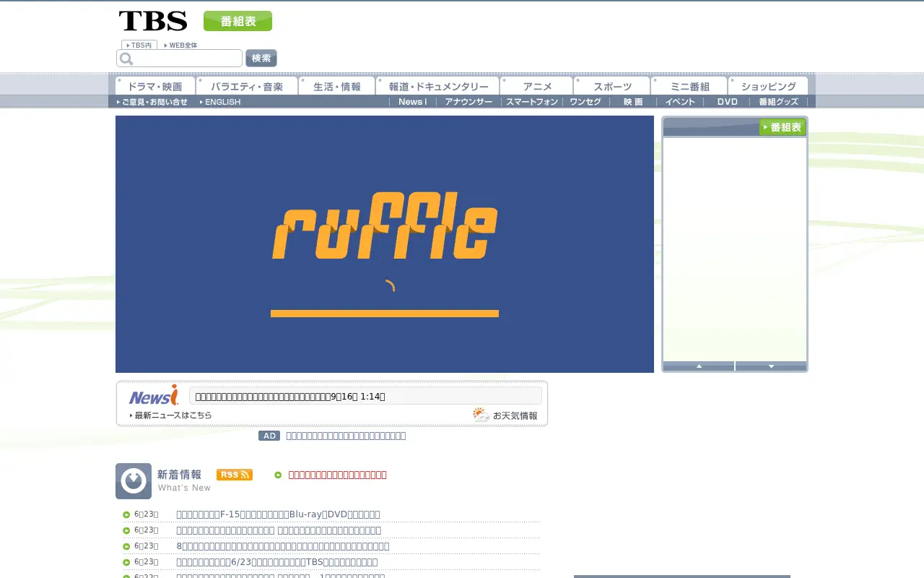
Task: Open the アナウンサー sub navigation link
Action: click(x=468, y=102)
